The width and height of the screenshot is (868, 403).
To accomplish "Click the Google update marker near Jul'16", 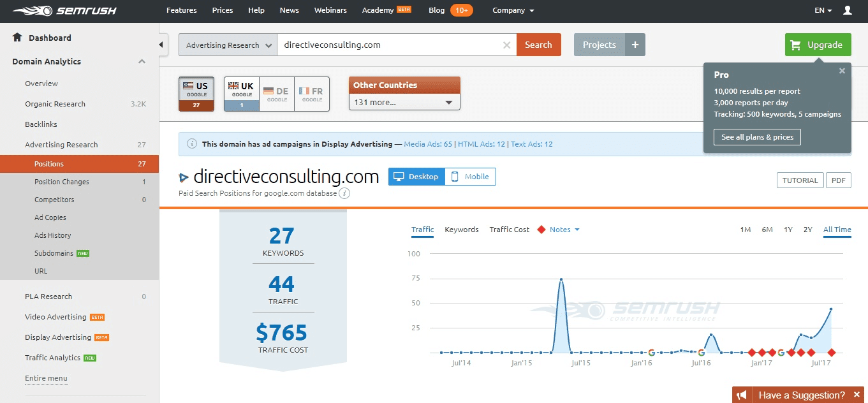I will pyautogui.click(x=701, y=352).
